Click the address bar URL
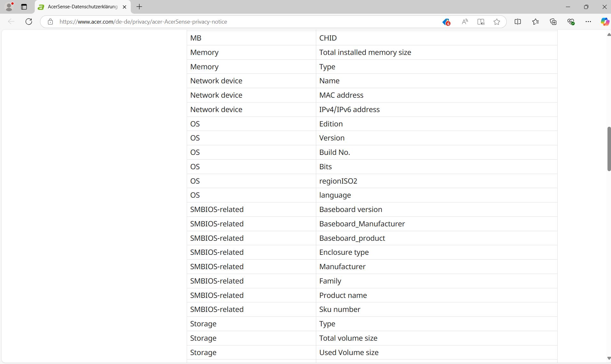The height and width of the screenshot is (364, 611). (143, 22)
